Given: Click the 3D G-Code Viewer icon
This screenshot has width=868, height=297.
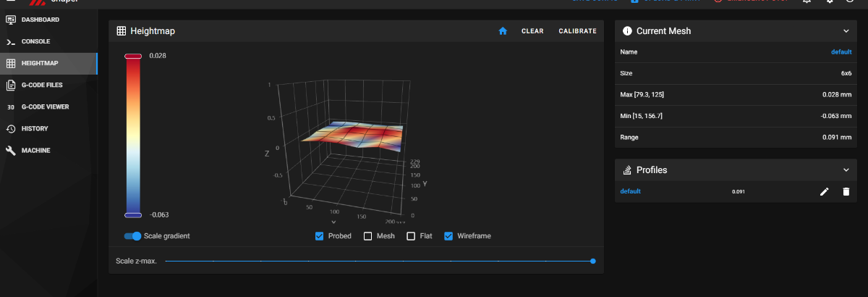Looking at the screenshot, I should click(x=11, y=106).
